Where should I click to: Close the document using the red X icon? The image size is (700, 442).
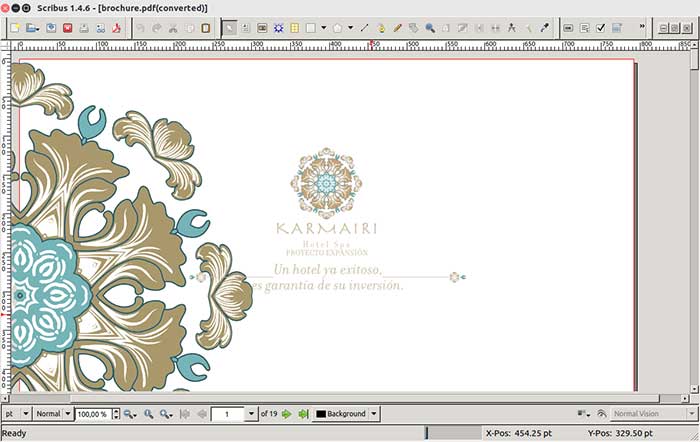[67, 28]
